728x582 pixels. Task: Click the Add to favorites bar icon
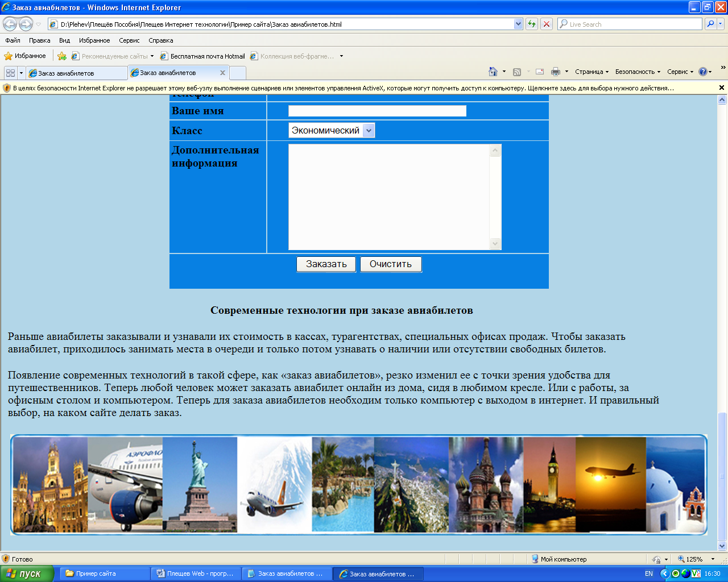click(x=62, y=56)
